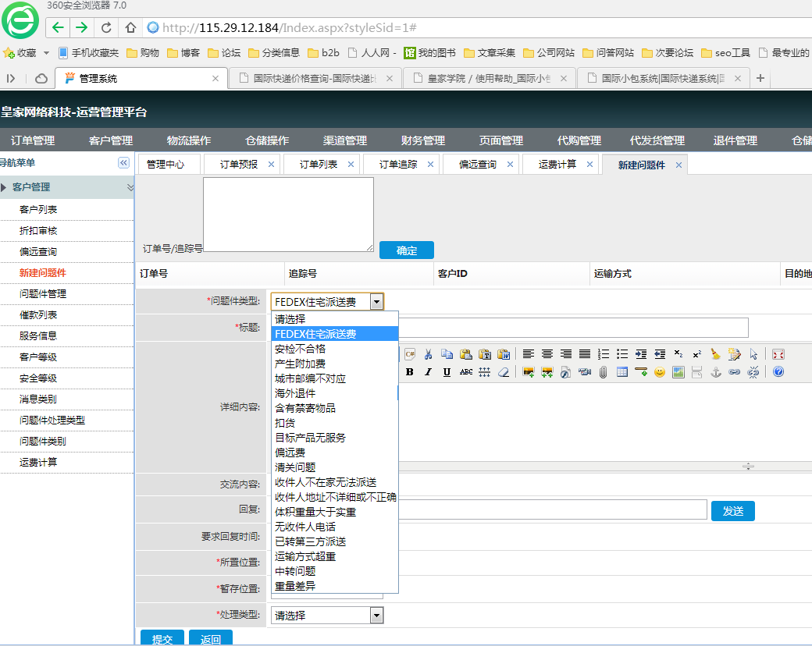Increase indent in editor
The height and width of the screenshot is (646, 812).
coord(641,354)
